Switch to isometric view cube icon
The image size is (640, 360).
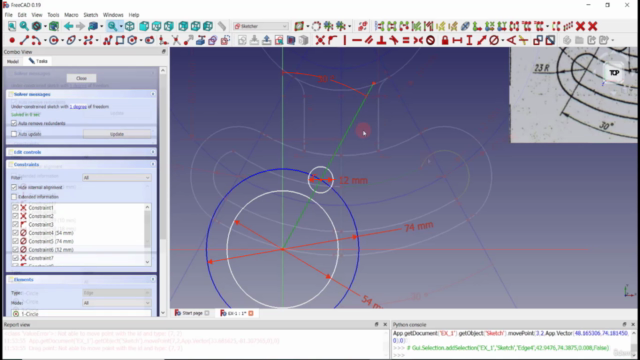pos(130,27)
